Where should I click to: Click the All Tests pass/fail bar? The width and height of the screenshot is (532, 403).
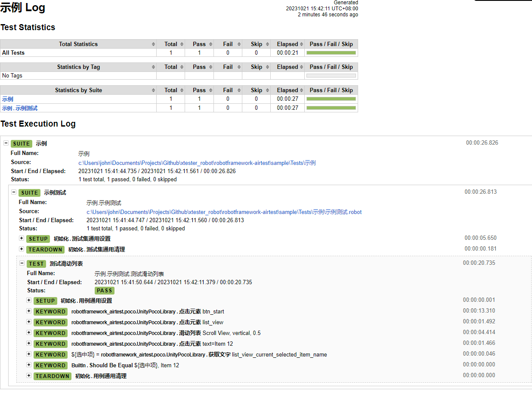coord(331,53)
